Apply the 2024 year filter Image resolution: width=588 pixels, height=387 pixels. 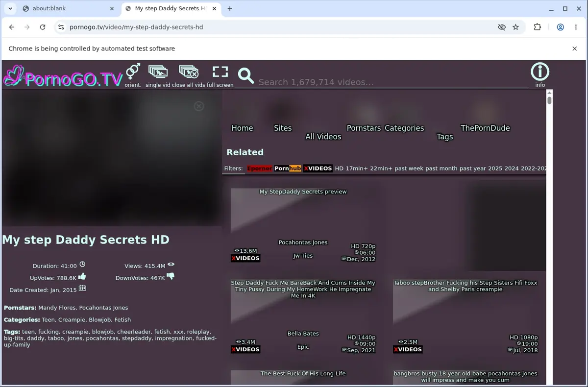pos(512,168)
